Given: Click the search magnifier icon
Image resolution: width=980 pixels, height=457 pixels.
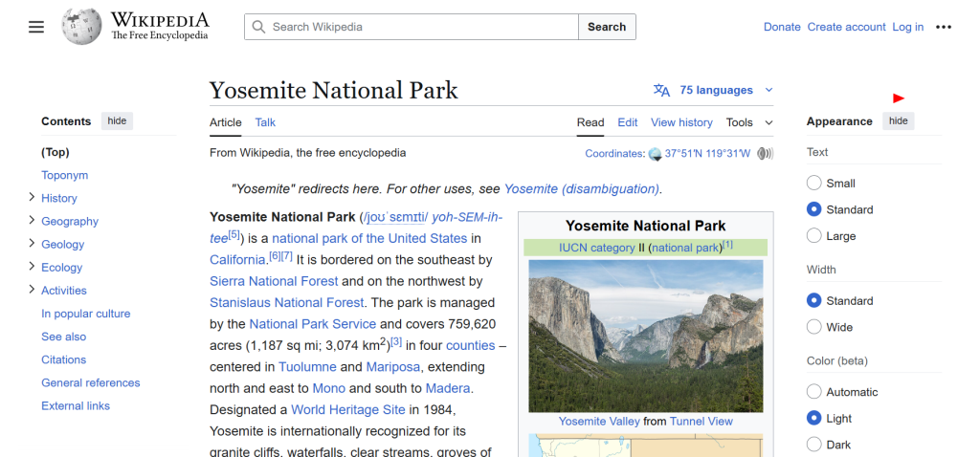Looking at the screenshot, I should coord(258,27).
